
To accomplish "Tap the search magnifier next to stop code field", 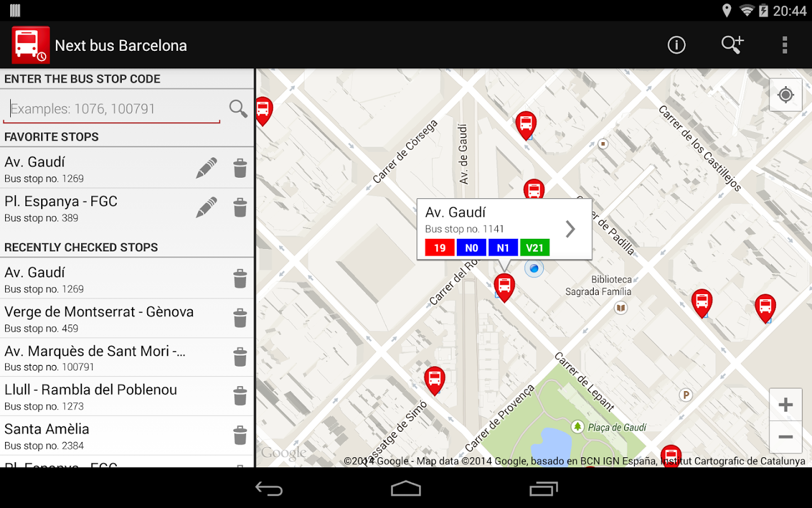I will (237, 108).
